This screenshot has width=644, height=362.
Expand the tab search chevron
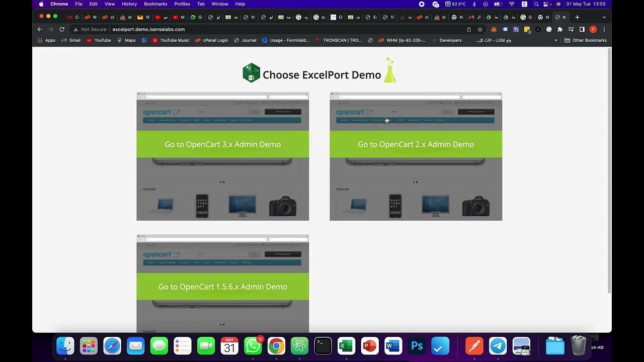604,17
